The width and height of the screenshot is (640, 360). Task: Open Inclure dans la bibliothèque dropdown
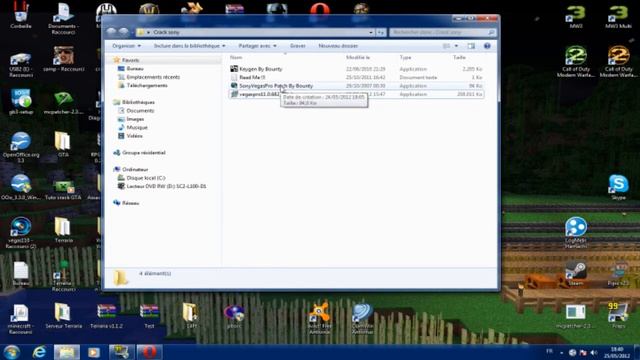(x=189, y=46)
